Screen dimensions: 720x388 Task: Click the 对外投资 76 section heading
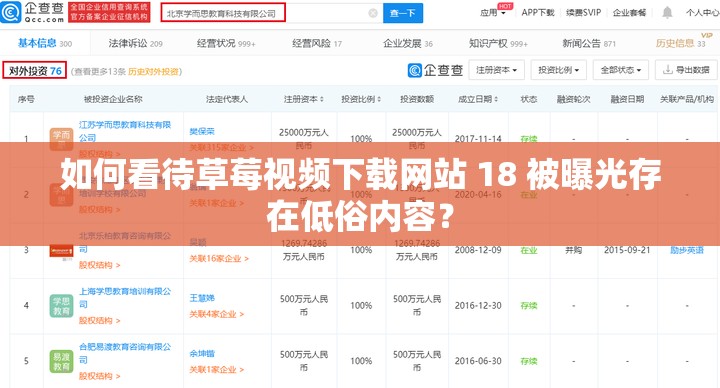[35, 71]
